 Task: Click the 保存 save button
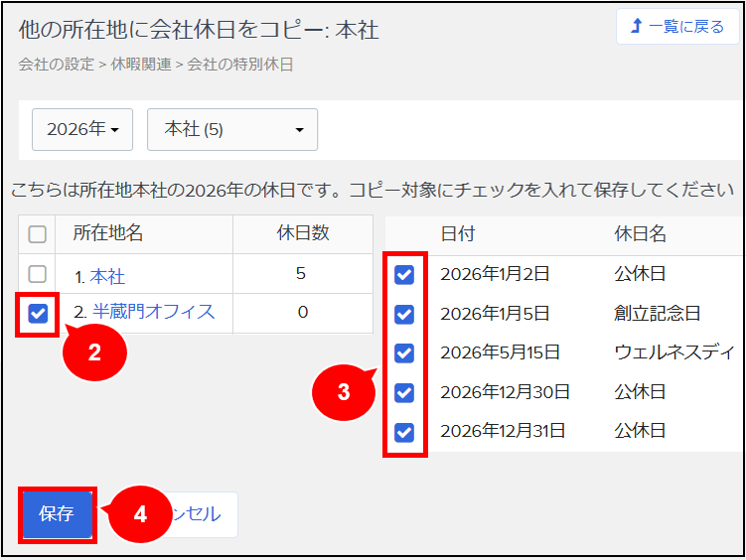[x=57, y=513]
